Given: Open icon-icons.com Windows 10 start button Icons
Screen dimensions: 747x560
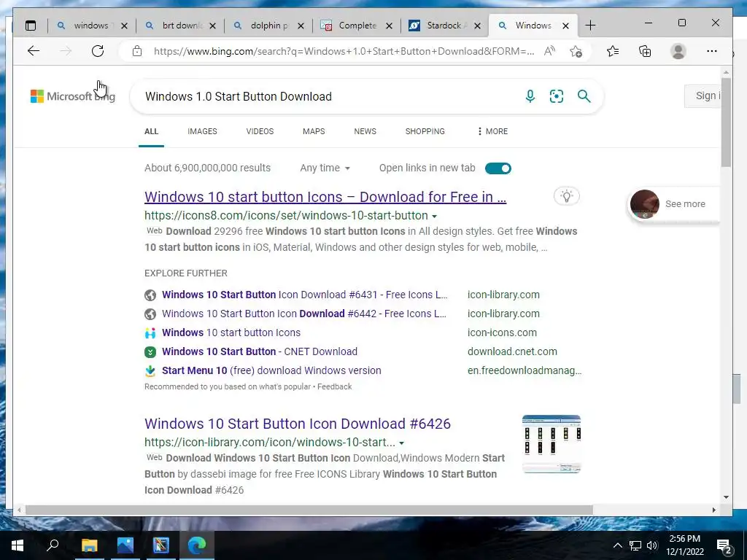Looking at the screenshot, I should pyautogui.click(x=231, y=332).
